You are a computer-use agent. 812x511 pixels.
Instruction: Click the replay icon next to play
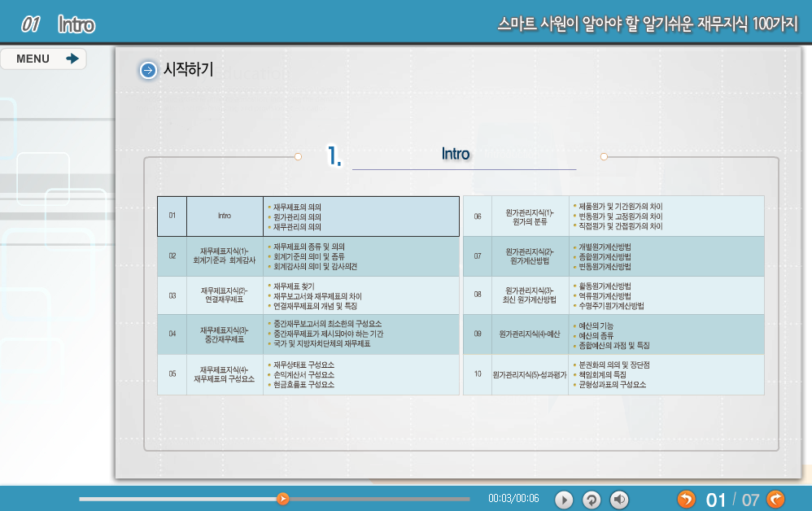coord(592,500)
